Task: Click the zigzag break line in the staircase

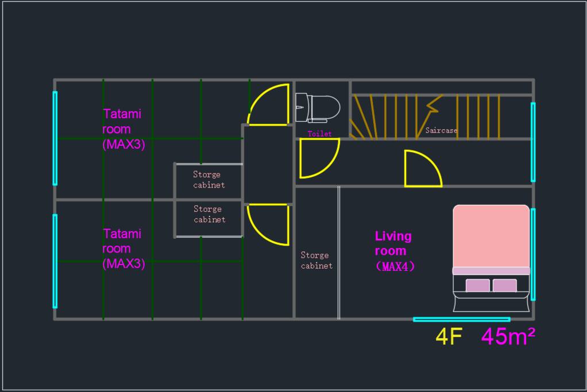Action: tap(428, 117)
